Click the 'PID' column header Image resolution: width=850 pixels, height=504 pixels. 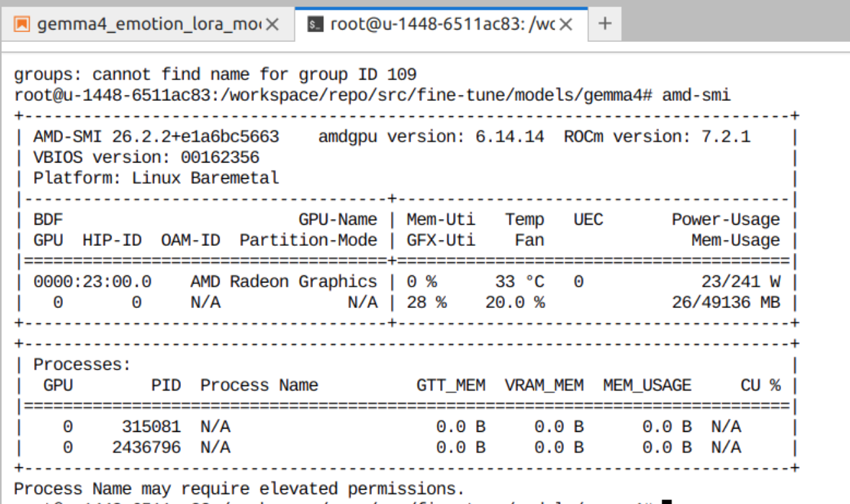point(166,385)
